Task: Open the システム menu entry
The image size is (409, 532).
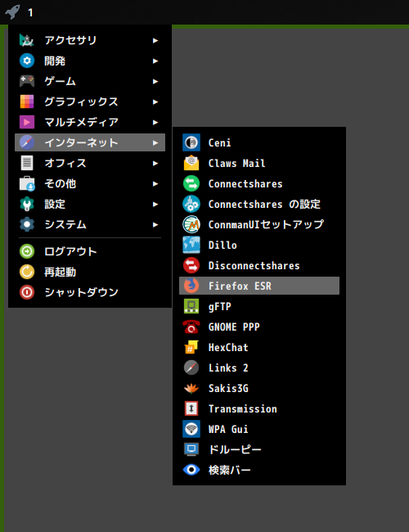Action: click(x=90, y=224)
